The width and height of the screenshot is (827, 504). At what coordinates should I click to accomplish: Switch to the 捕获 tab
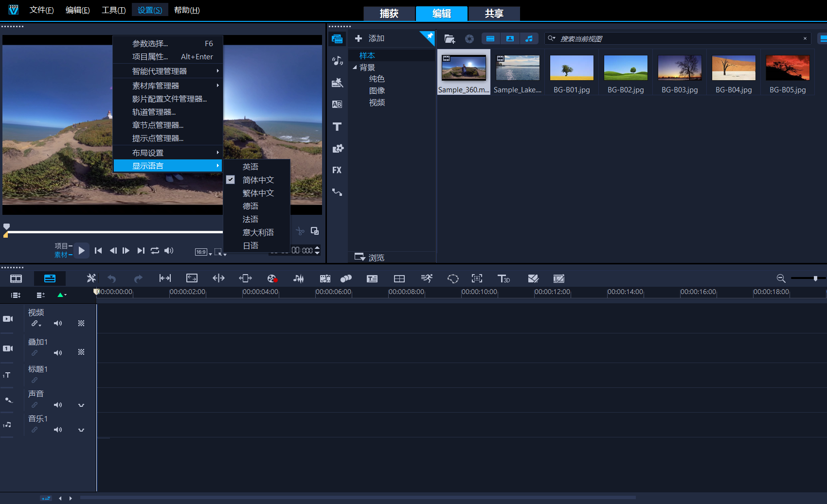(x=389, y=14)
